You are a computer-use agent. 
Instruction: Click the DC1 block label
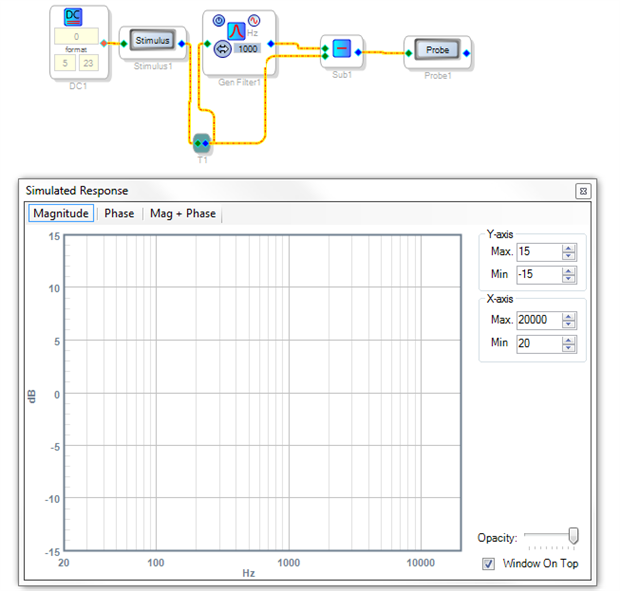coord(78,86)
